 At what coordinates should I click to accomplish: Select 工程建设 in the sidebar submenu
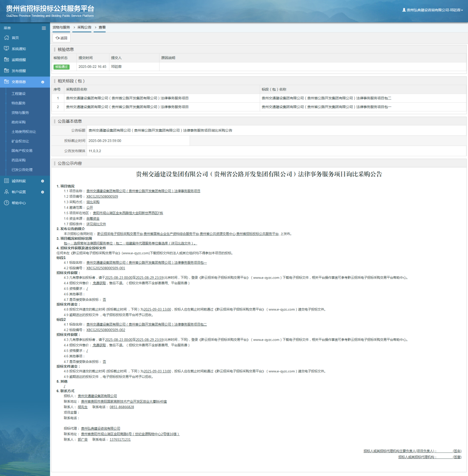tap(18, 94)
